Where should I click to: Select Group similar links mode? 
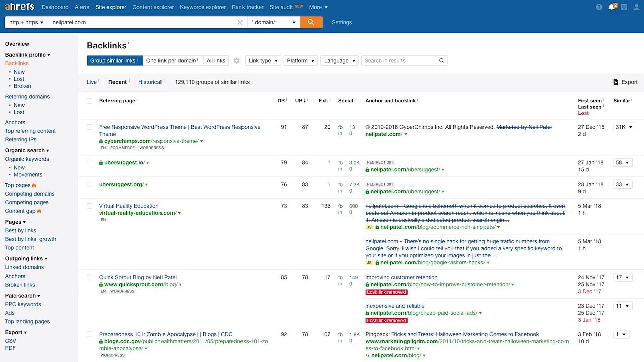[x=115, y=61]
